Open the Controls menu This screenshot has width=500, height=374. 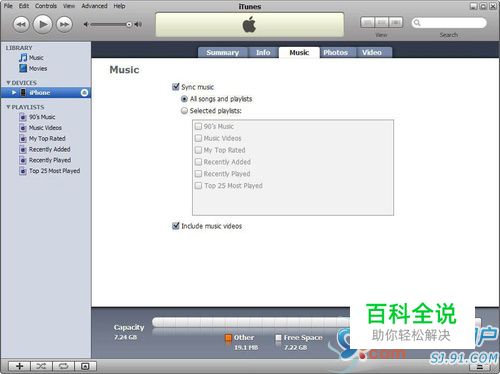pyautogui.click(x=46, y=6)
